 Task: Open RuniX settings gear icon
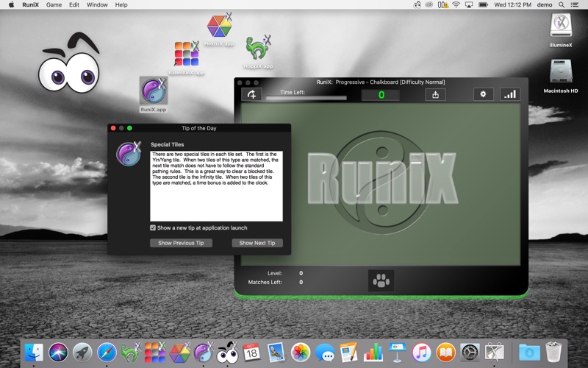pos(483,94)
